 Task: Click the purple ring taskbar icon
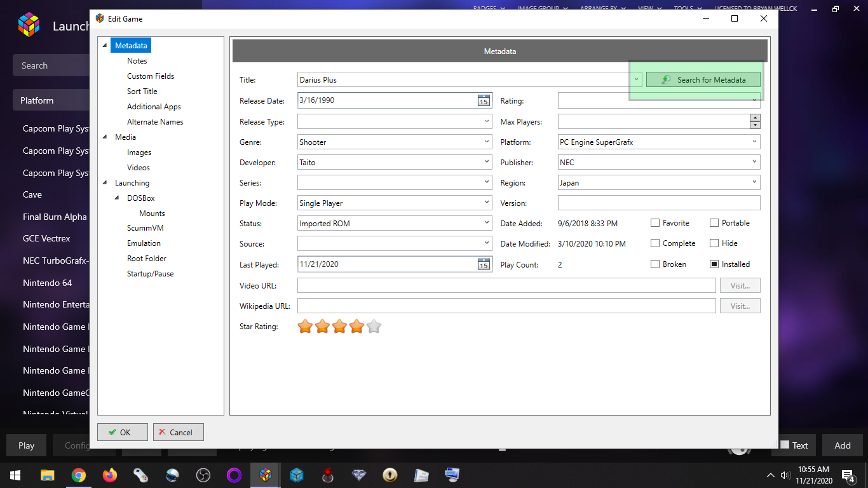tap(234, 475)
